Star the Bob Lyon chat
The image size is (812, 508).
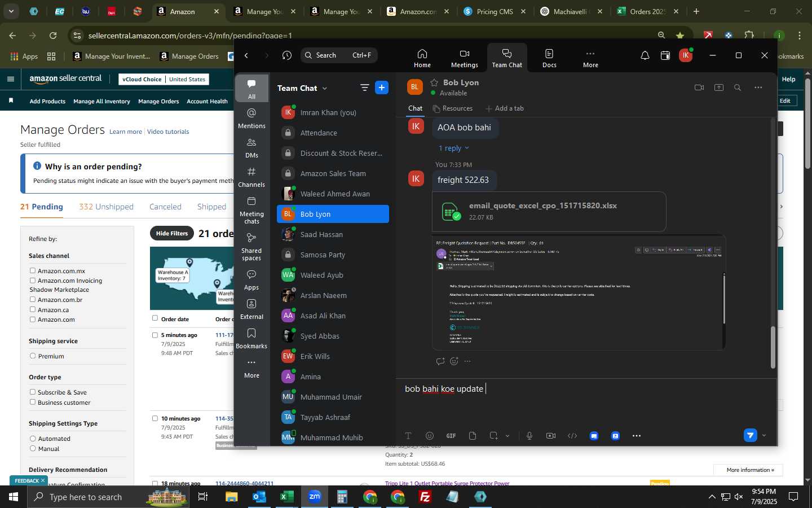pos(434,82)
